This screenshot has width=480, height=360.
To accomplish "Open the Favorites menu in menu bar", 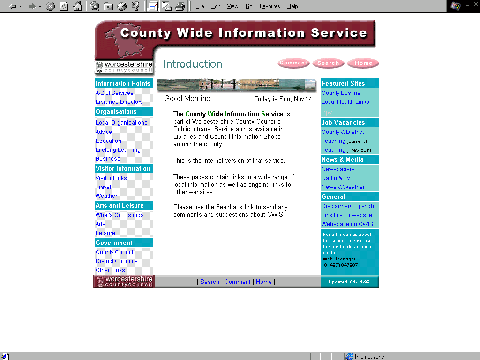I will click(270, 6).
